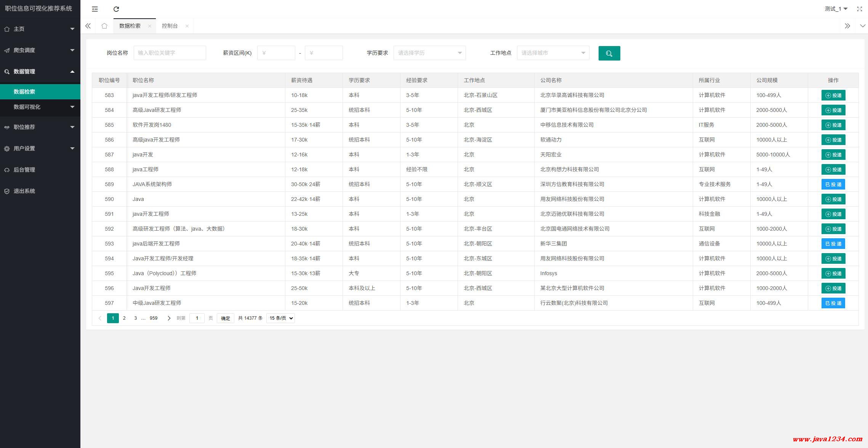Screen dimensions: 868x448
Task: Click the 输入职位关键字 input field
Action: (170, 53)
